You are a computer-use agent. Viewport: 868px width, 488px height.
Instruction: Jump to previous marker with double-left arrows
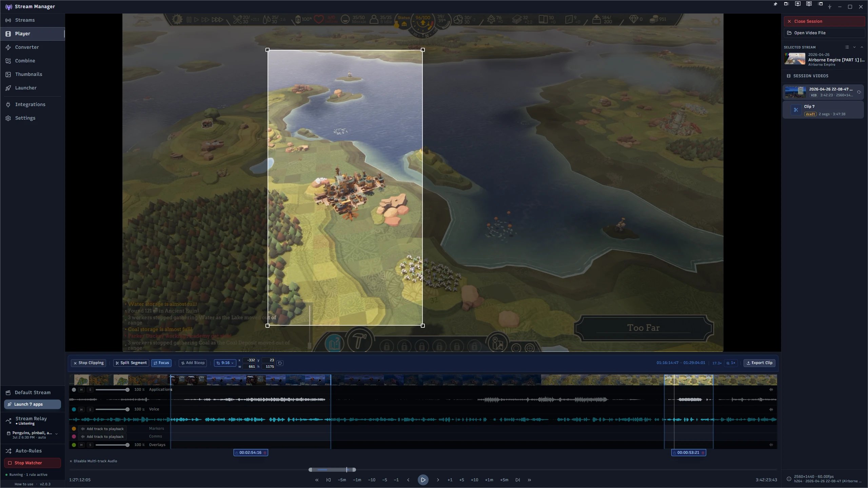[317, 480]
